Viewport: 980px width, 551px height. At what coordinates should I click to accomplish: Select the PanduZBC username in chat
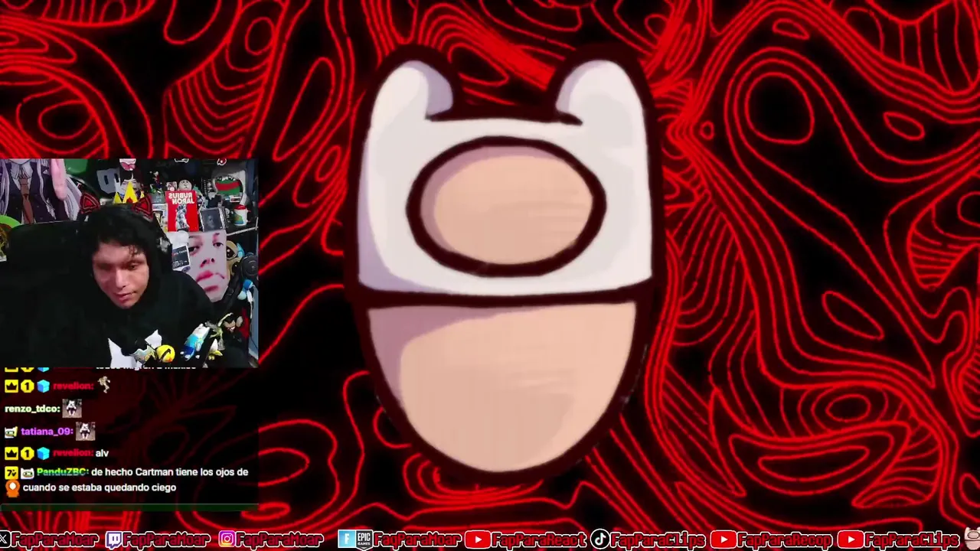62,472
